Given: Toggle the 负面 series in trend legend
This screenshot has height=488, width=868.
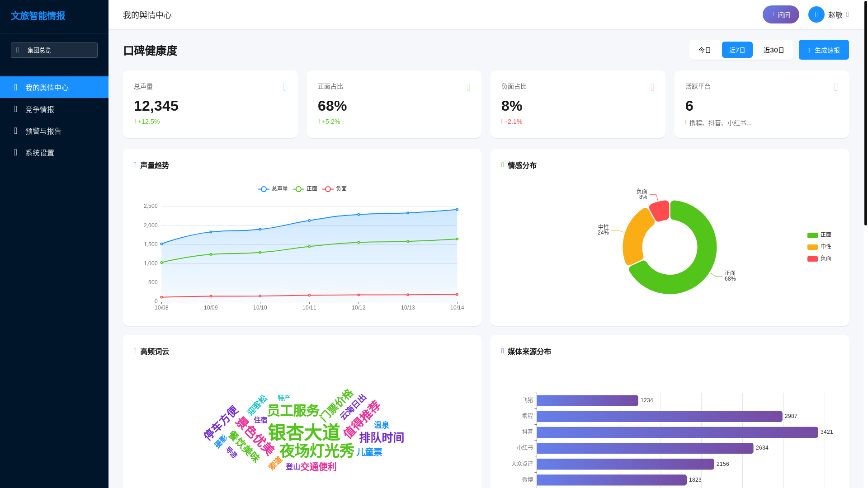Looking at the screenshot, I should coord(335,189).
